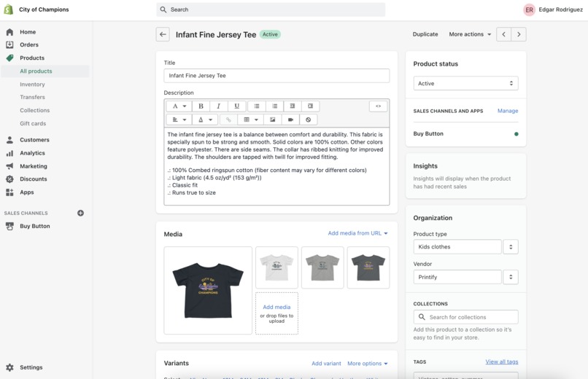
Task: Open Discounts page
Action: point(34,179)
